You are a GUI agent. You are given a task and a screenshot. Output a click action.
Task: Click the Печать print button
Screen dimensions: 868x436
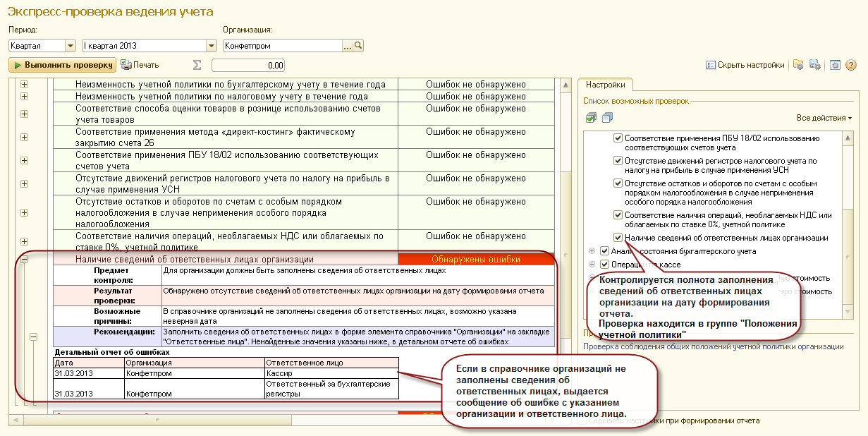click(140, 65)
